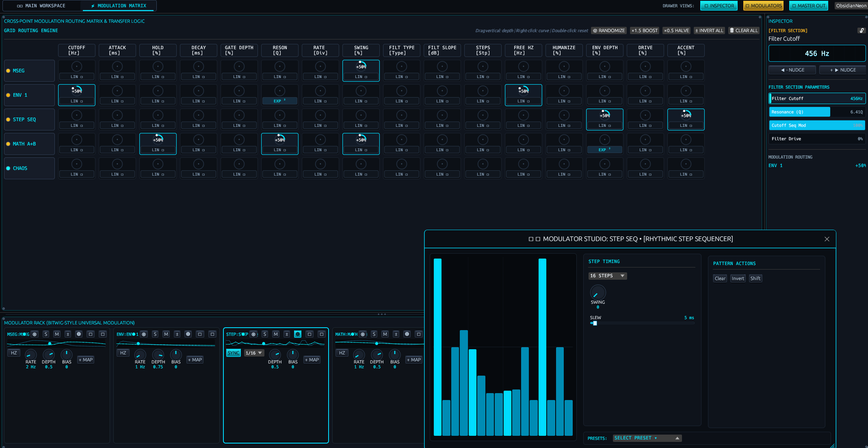Toggle HZ mode on the MSEG module
The height and width of the screenshot is (448, 868).
point(14,353)
